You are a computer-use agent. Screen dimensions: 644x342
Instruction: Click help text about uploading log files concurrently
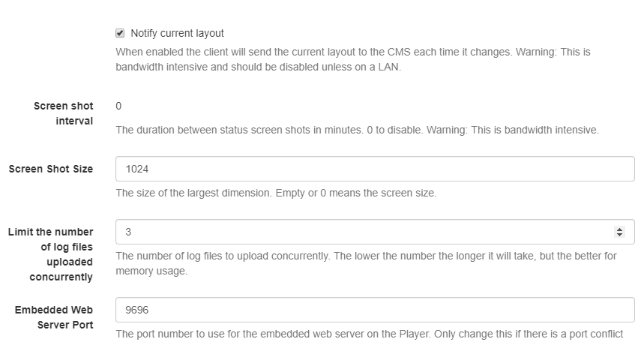point(366,263)
